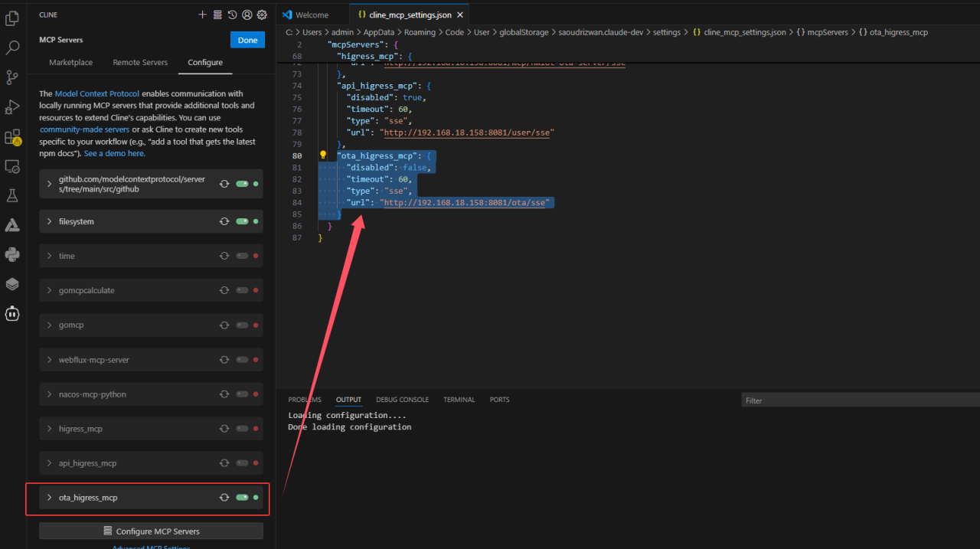The width and height of the screenshot is (980, 549).
Task: Open the stacked layers icon view
Action: click(12, 284)
